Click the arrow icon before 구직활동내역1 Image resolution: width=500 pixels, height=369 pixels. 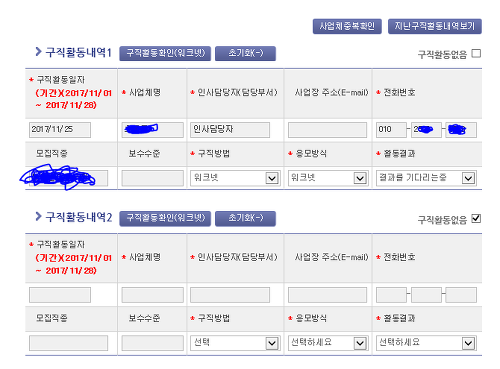pos(38,52)
